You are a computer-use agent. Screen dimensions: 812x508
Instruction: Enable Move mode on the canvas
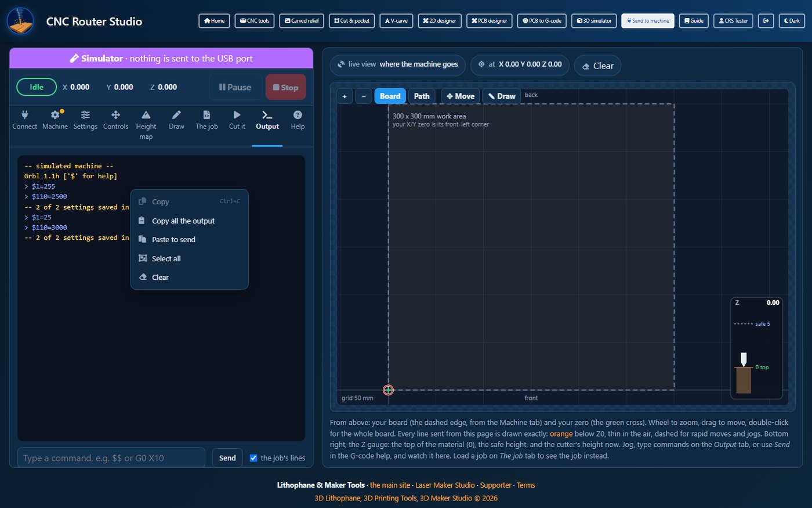point(461,96)
